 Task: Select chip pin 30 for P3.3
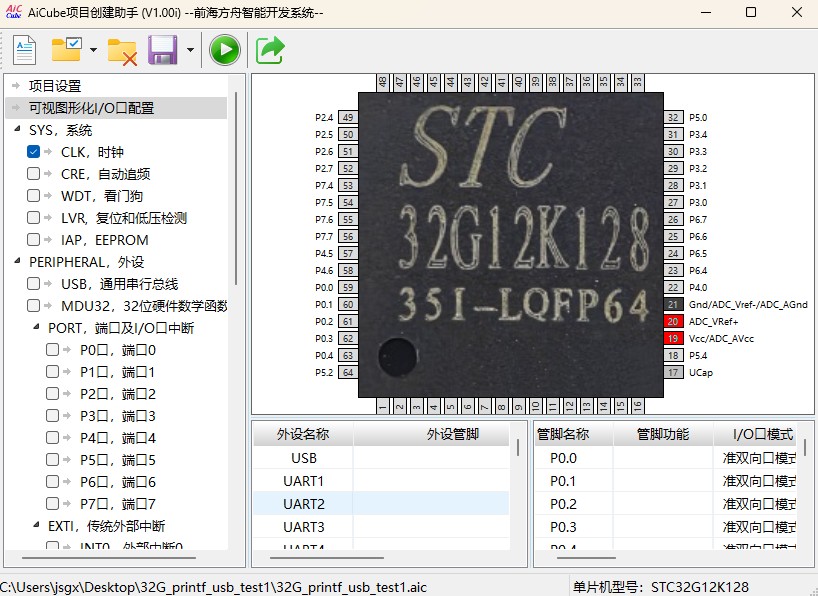point(673,151)
